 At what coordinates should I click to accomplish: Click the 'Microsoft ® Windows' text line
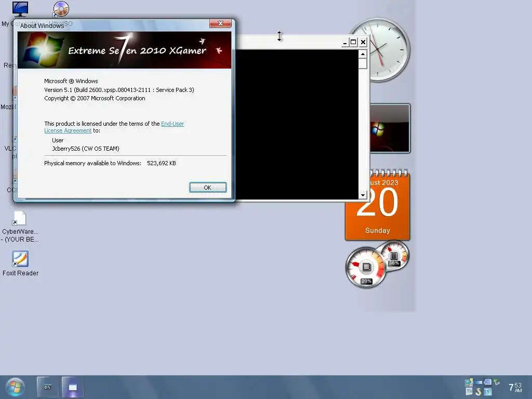coord(71,81)
